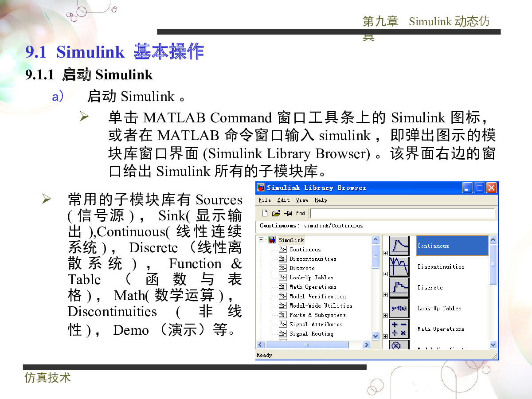Click the open folder icon in the toolbar
This screenshot has height=399, width=532.
(276, 213)
